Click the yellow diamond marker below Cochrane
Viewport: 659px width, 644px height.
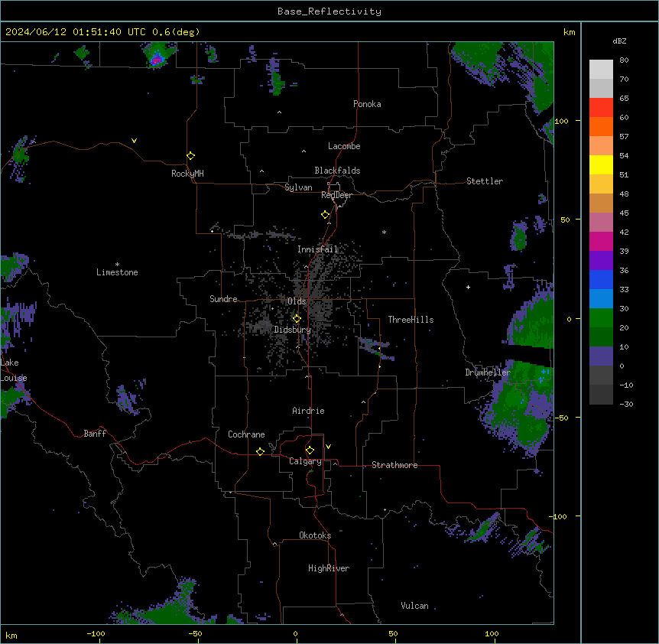[x=260, y=451]
